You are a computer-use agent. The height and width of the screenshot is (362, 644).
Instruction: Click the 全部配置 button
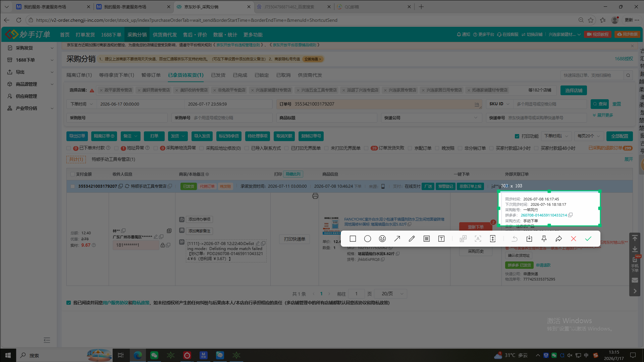click(x=620, y=136)
